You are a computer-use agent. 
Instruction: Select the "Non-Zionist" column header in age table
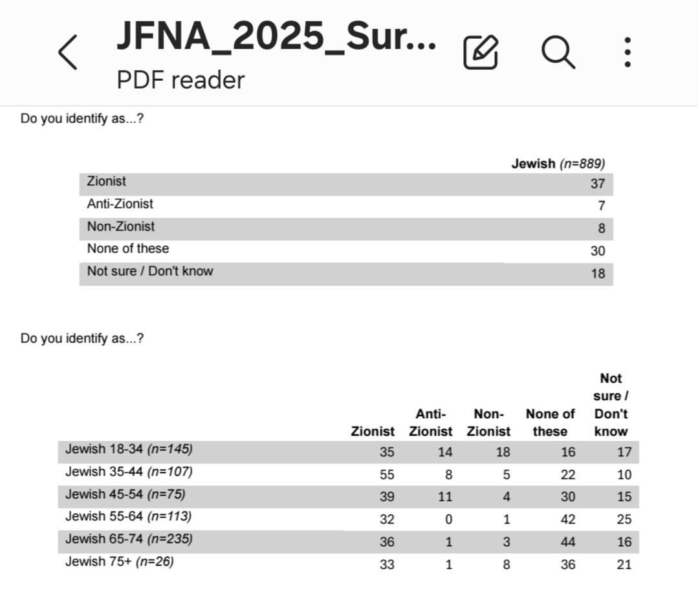[488, 423]
